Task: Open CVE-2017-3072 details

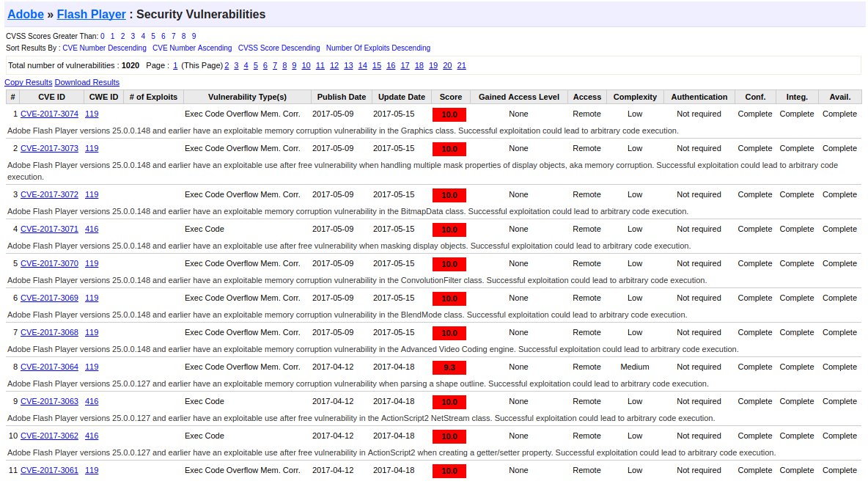Action: [49, 194]
